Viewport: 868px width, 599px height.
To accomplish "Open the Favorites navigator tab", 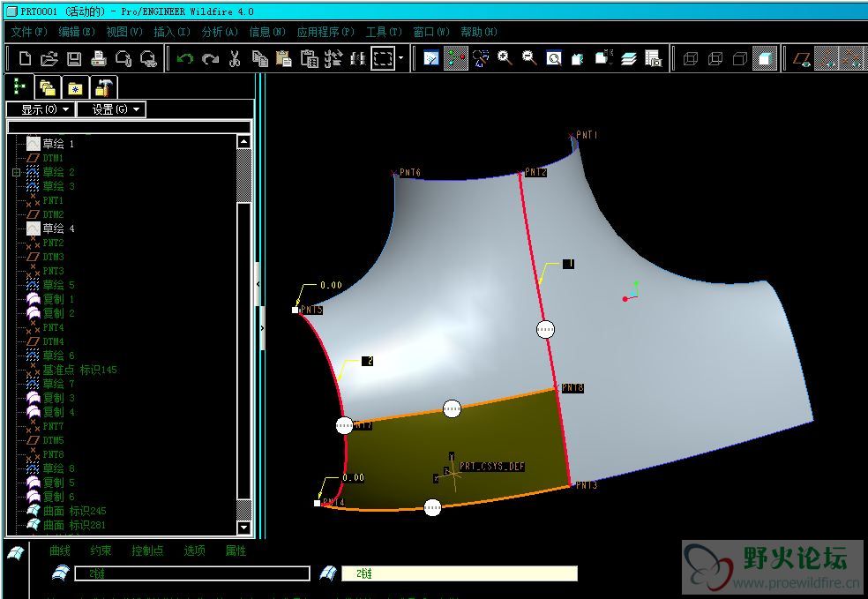I will [75, 87].
